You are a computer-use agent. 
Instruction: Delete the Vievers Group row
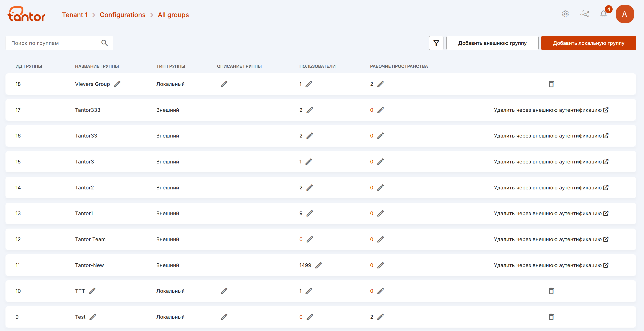click(551, 84)
